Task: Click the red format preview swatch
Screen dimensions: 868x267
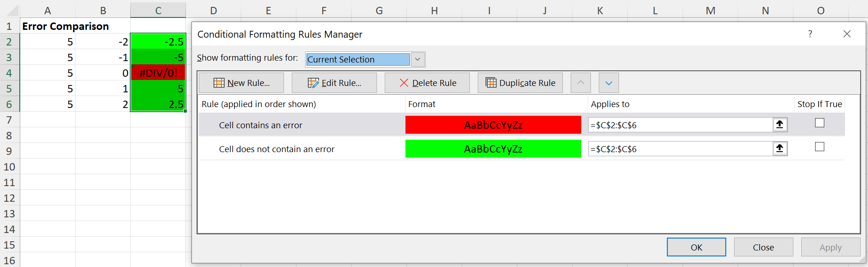Action: tap(493, 125)
